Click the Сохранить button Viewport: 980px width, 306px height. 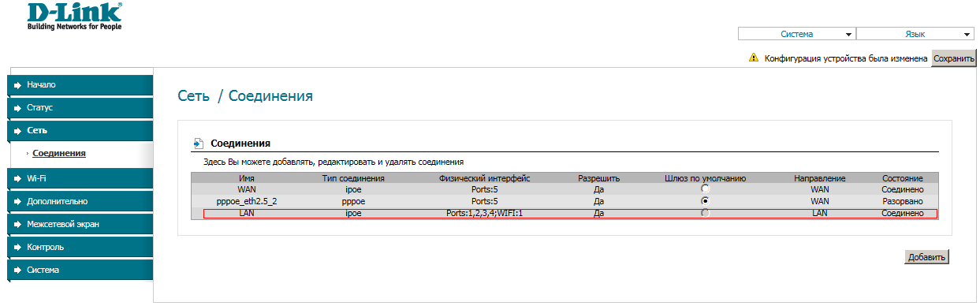954,58
